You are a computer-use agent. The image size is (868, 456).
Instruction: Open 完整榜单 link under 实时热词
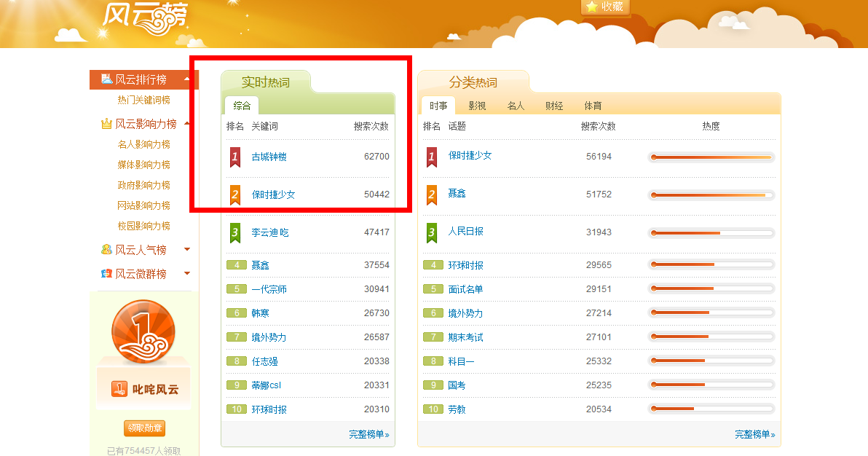(x=368, y=434)
